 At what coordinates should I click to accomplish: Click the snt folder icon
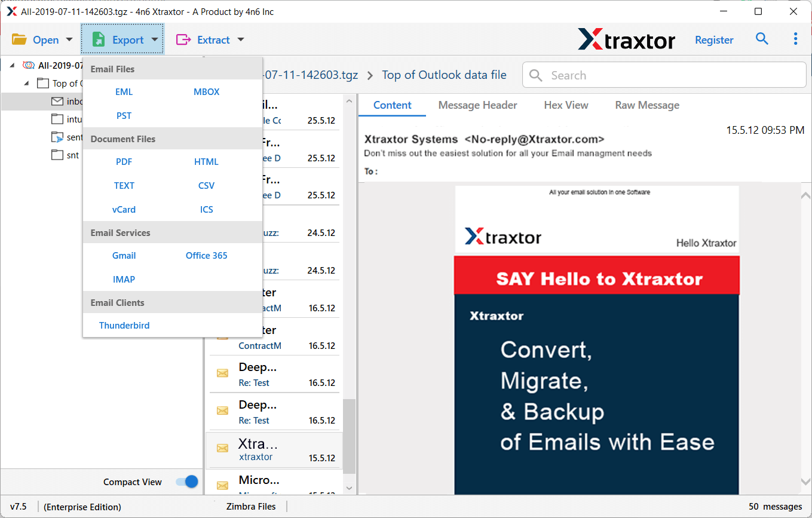tap(57, 155)
